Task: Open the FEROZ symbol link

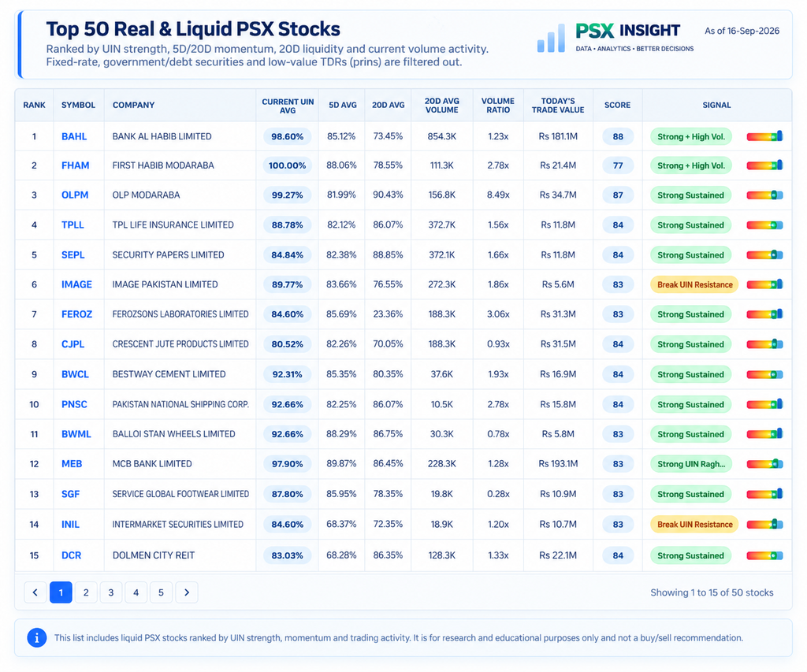Action: [76, 314]
